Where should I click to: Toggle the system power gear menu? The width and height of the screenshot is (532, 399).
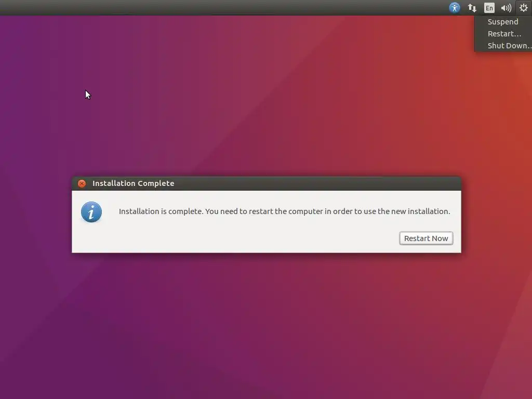[523, 7]
